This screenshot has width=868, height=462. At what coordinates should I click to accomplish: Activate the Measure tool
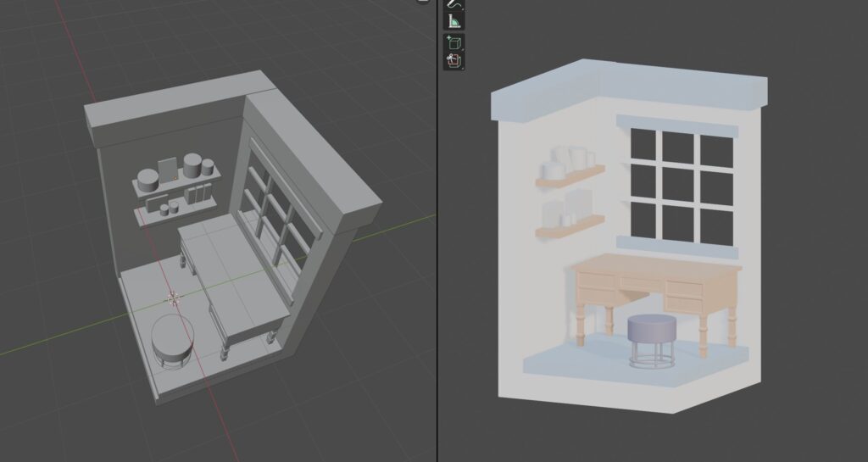coord(453,21)
